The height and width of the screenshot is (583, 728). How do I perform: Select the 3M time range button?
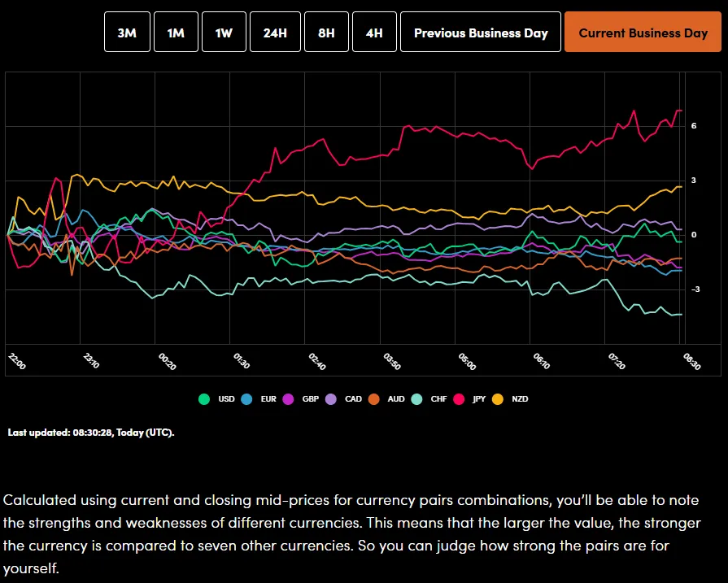point(127,33)
